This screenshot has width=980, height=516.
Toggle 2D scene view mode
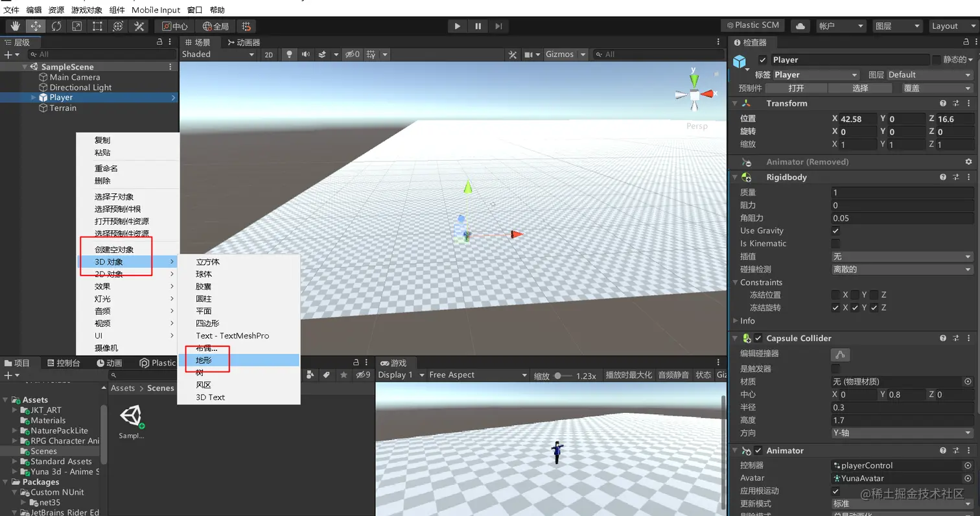click(268, 54)
